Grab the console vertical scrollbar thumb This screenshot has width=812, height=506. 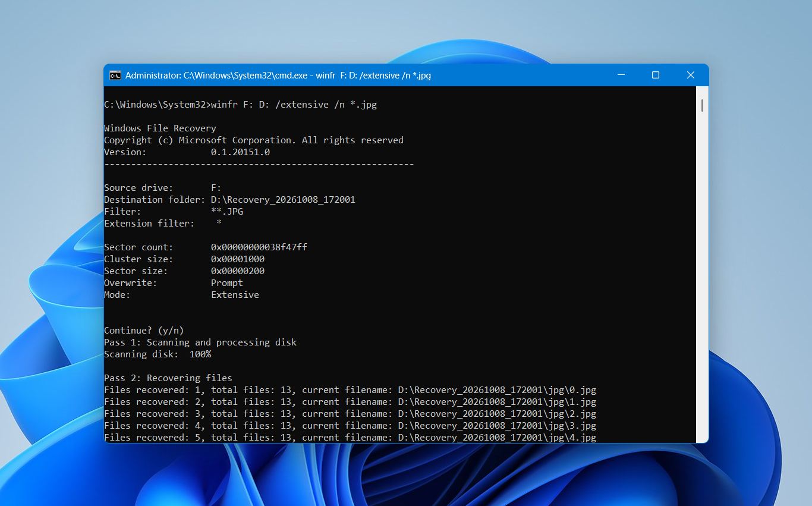(702, 105)
